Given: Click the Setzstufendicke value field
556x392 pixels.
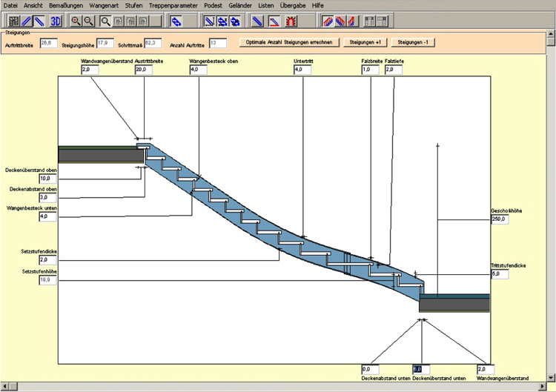Looking at the screenshot, I should (x=47, y=260).
